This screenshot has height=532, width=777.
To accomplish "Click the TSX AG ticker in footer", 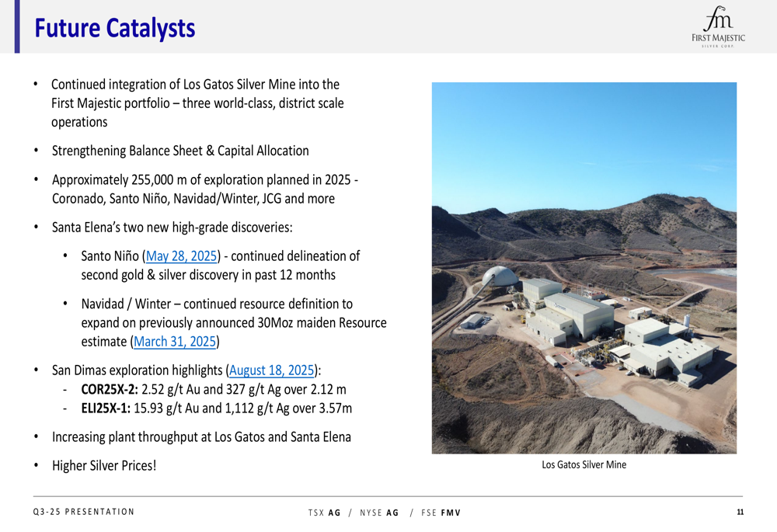I will 324,513.
